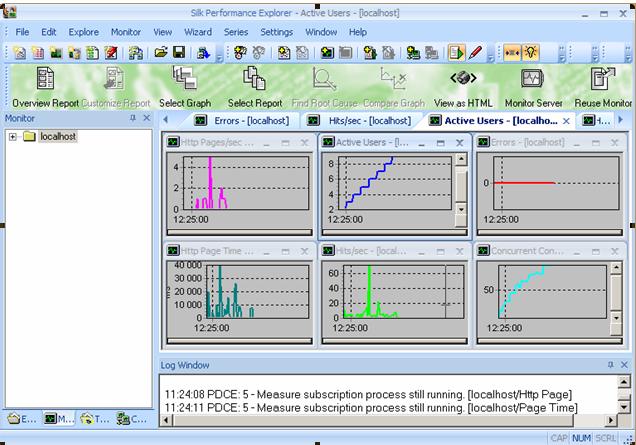Open the Help menu
The image size is (636, 445).
coord(358,32)
